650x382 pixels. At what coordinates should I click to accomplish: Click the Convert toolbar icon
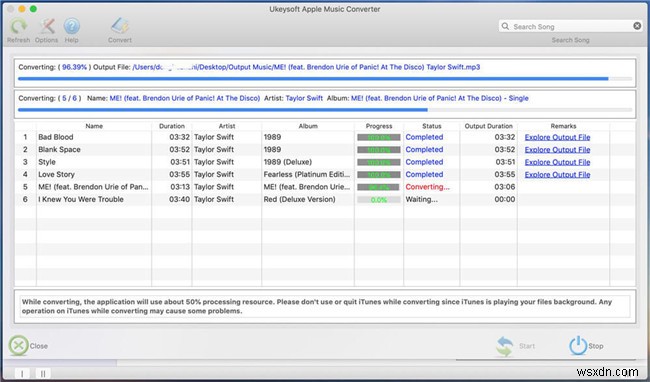click(120, 27)
